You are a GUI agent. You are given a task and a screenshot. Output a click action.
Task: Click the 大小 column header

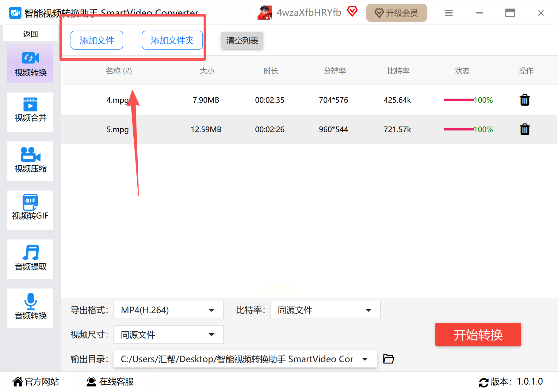click(207, 71)
